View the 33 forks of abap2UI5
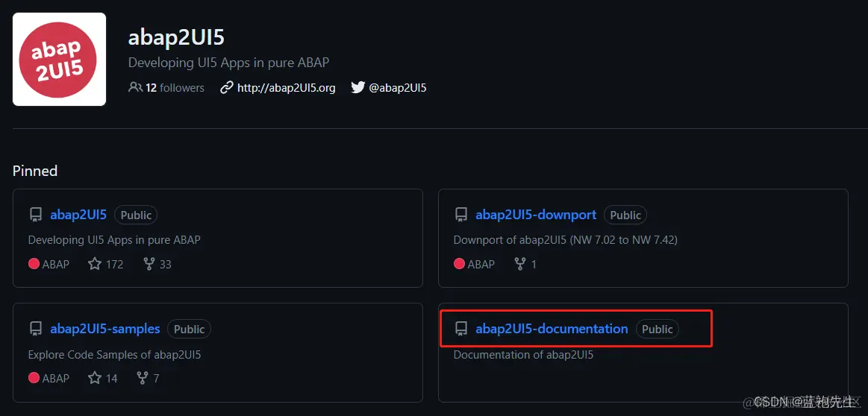This screenshot has height=416, width=868. pos(157,264)
